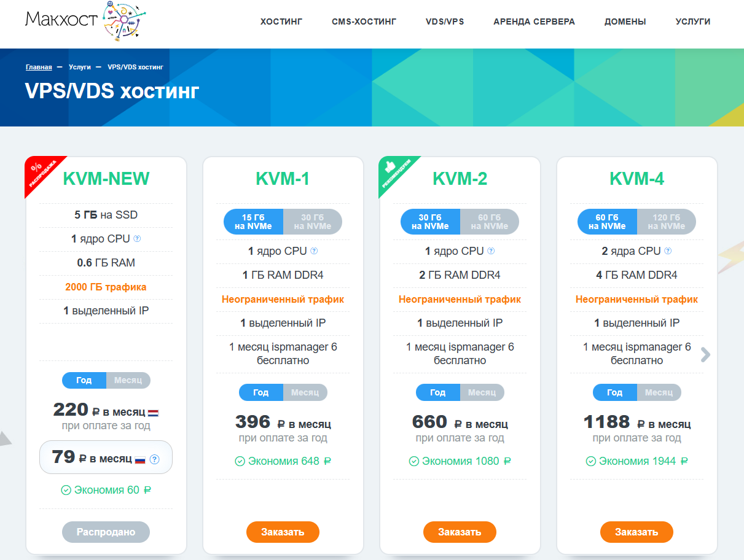This screenshot has width=744, height=560.
Task: Click the 660 ₽ в месяц price
Action: tap(460, 422)
